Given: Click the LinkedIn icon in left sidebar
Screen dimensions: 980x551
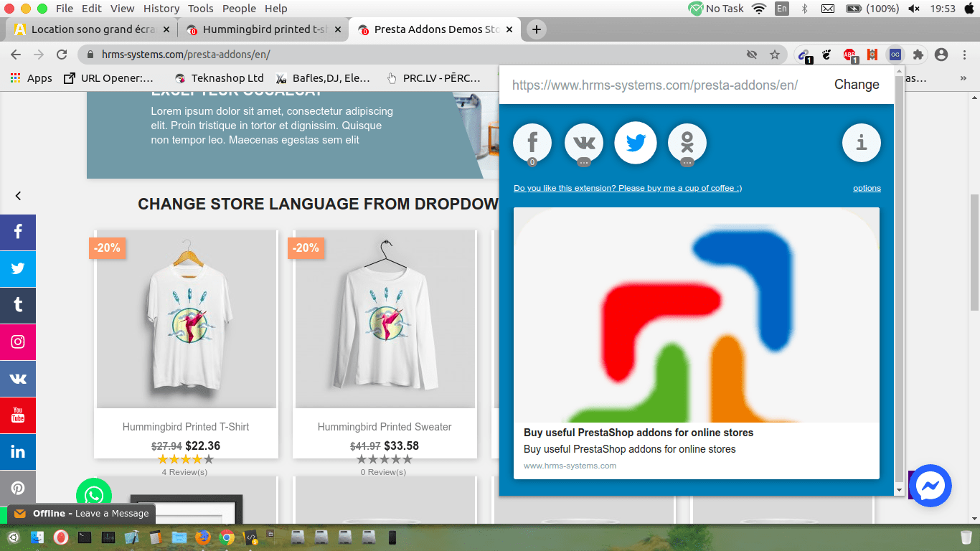Looking at the screenshot, I should click(x=18, y=451).
